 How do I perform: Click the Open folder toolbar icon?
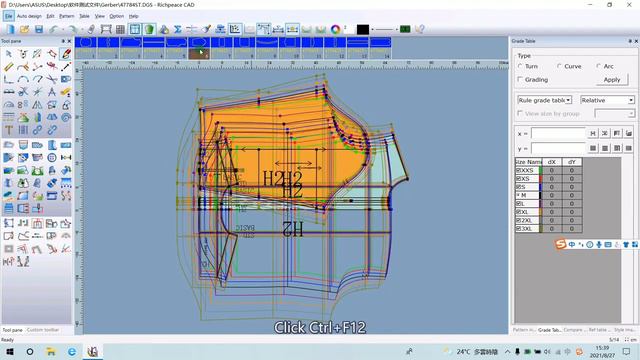[x=24, y=29]
